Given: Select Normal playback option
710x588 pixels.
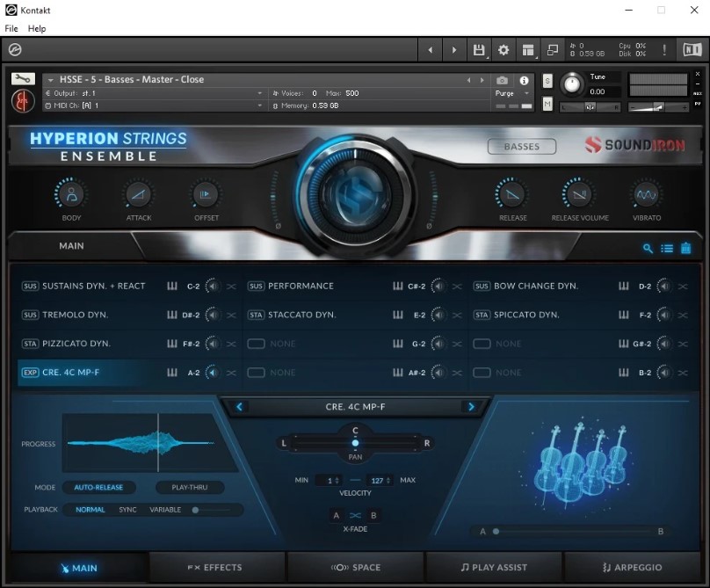Looking at the screenshot, I should pos(91,510).
